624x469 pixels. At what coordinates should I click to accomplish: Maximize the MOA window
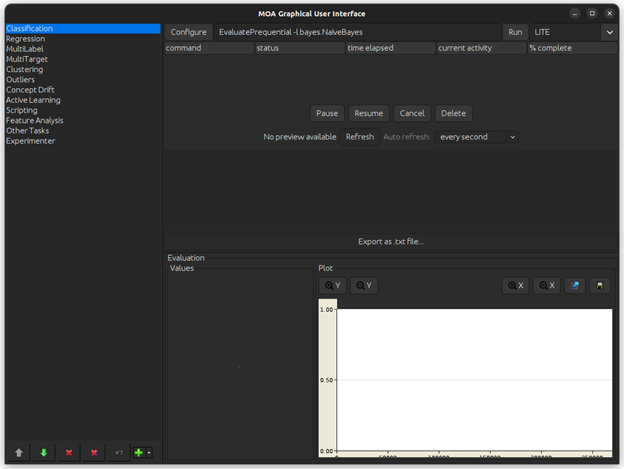pos(592,14)
